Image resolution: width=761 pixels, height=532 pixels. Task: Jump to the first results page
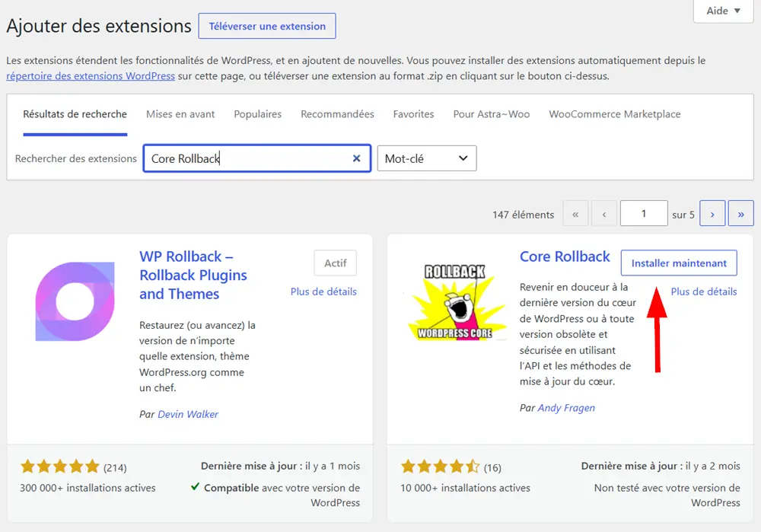click(x=575, y=214)
